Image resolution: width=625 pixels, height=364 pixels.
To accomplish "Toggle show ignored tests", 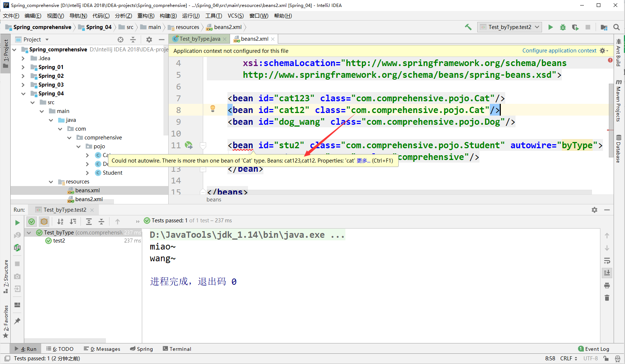I will point(44,222).
